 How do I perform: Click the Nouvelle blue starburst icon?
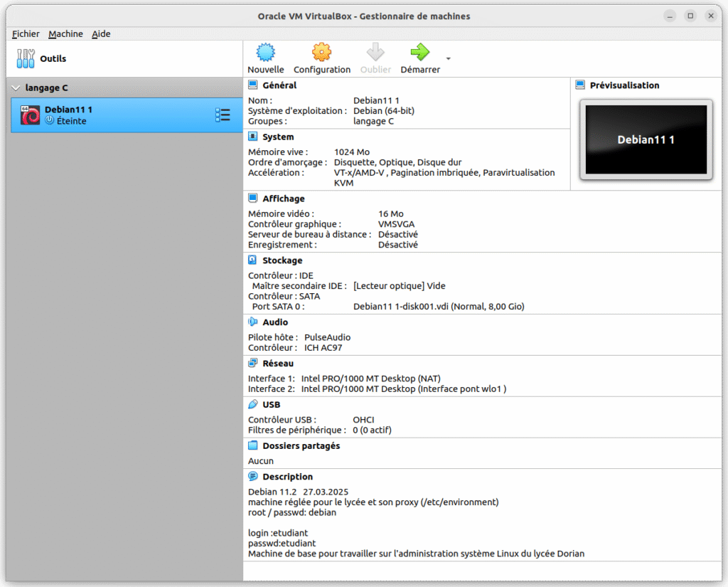[x=265, y=52]
